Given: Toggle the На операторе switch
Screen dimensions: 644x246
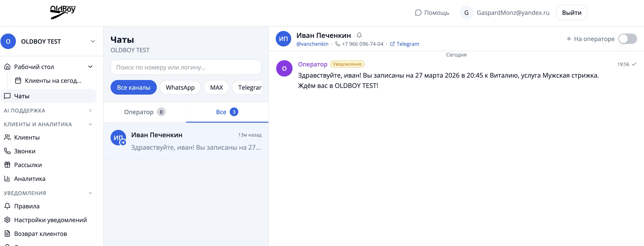Looking at the screenshot, I should (x=627, y=39).
